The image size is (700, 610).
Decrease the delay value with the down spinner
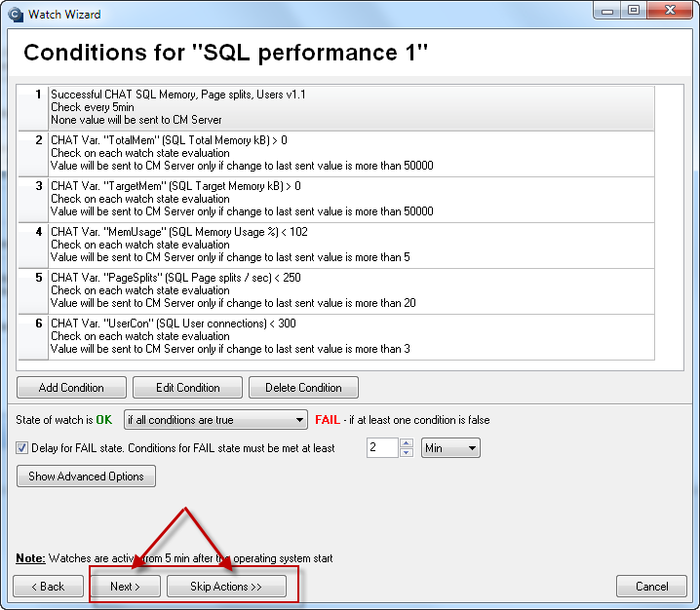pyautogui.click(x=407, y=452)
